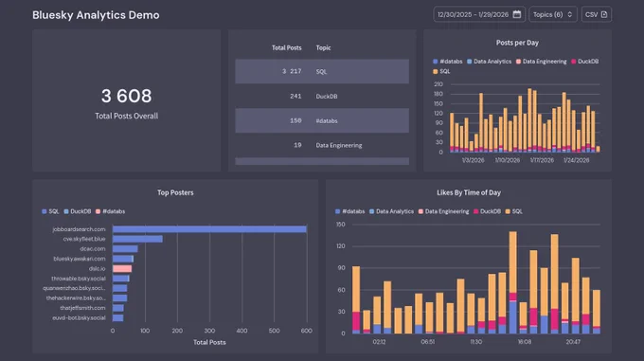This screenshot has width=644, height=361.
Task: Click the 3 217 total posts cell
Action: (x=292, y=71)
